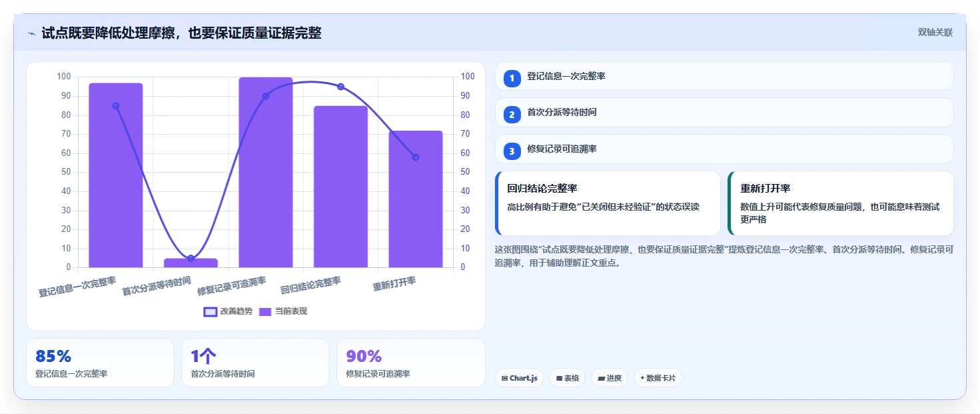
Task: Click the summary paragraph starting 这张图围绕
Action: 724,256
